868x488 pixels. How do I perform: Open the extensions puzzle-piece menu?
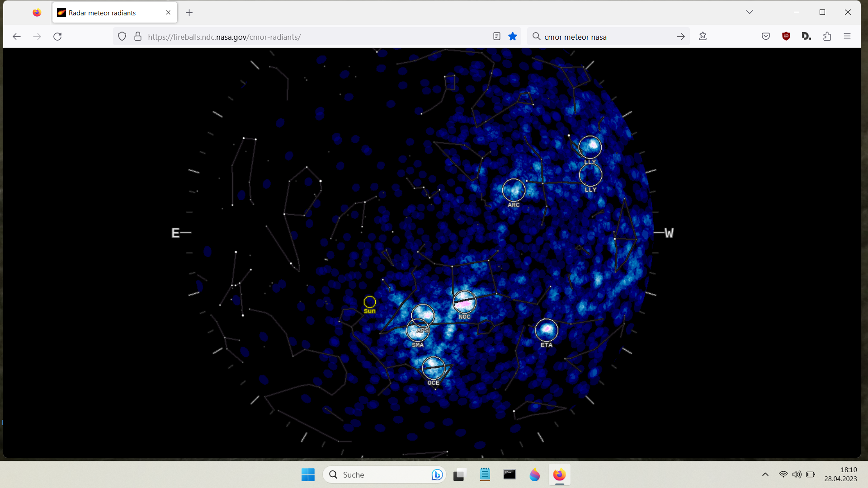coord(827,37)
